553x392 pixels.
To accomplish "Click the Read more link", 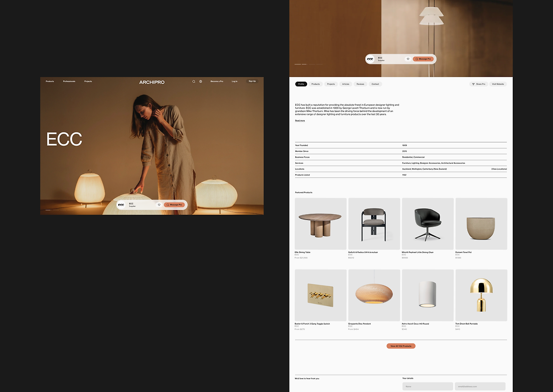I will (x=300, y=121).
